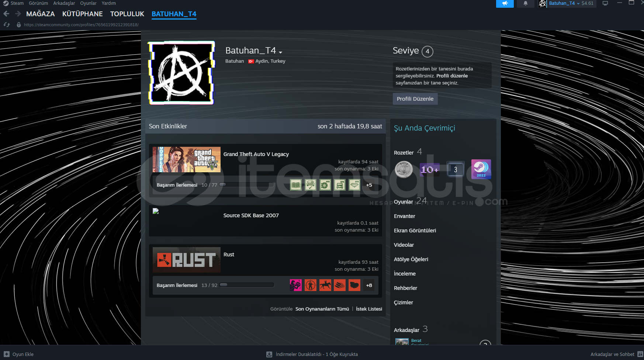
Task: Click the Rust achievement progress bar
Action: (247, 285)
